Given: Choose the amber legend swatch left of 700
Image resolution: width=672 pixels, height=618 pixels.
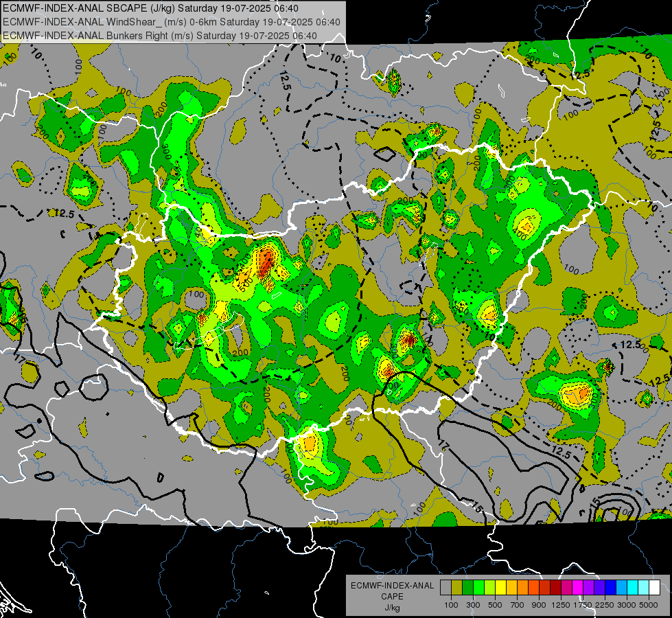Looking at the screenshot, I should point(511,587).
